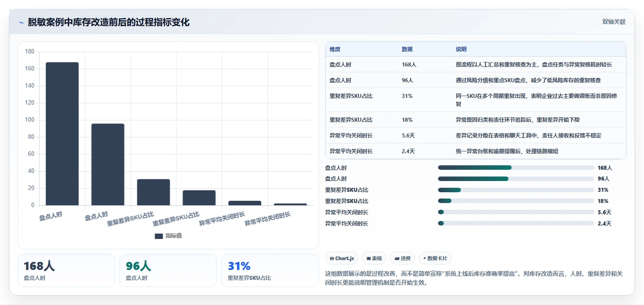The height and width of the screenshot is (305, 644).
Task: Open the 31% 重复差异SKU占比 summary card
Action: tap(270, 270)
